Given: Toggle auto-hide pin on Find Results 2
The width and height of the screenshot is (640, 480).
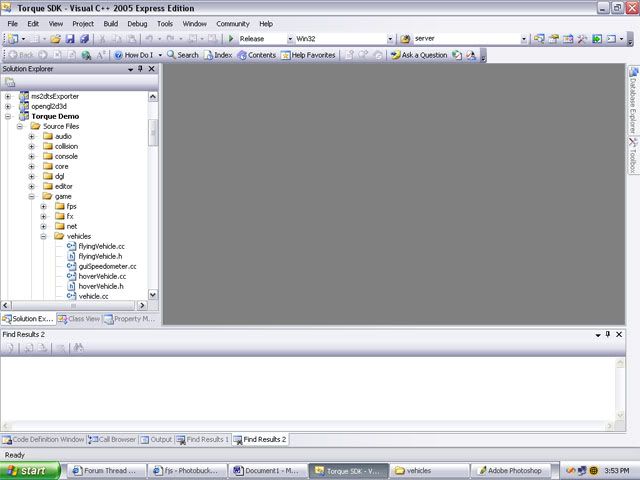Looking at the screenshot, I should pyautogui.click(x=608, y=334).
